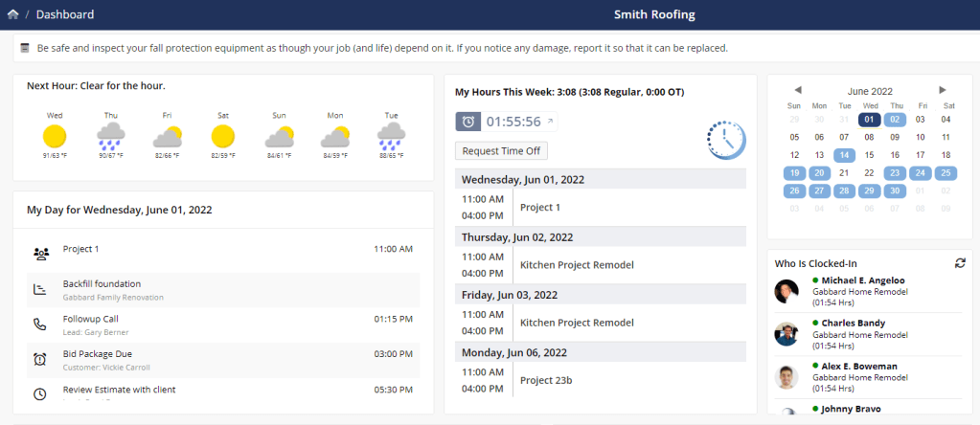The image size is (980, 425).
Task: Click the large blue clock graphic
Action: point(726,140)
